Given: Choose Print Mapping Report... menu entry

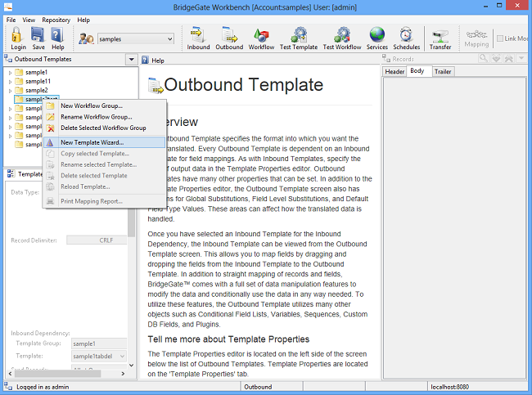Looking at the screenshot, I should pyautogui.click(x=105, y=201).
